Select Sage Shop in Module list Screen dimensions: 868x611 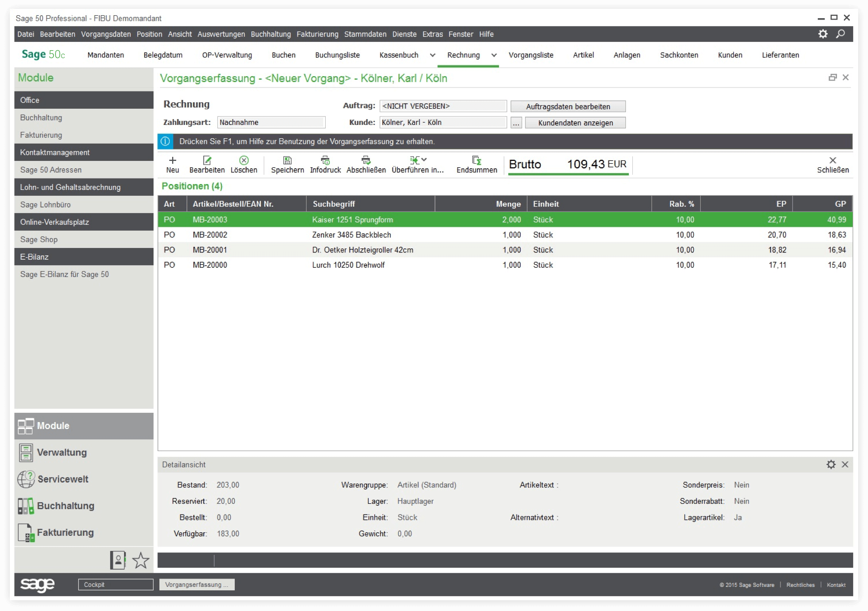[84, 240]
